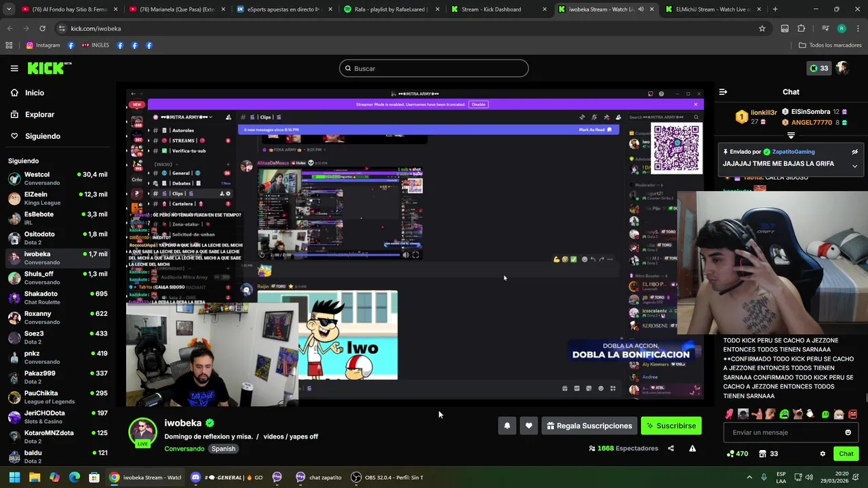Select the Roxanny channel
The image size is (868, 488).
click(x=58, y=317)
